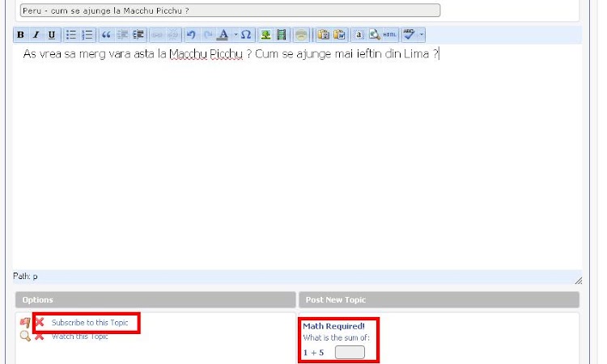The height and width of the screenshot is (364, 607).
Task: Toggle bold formatting
Action: point(20,35)
